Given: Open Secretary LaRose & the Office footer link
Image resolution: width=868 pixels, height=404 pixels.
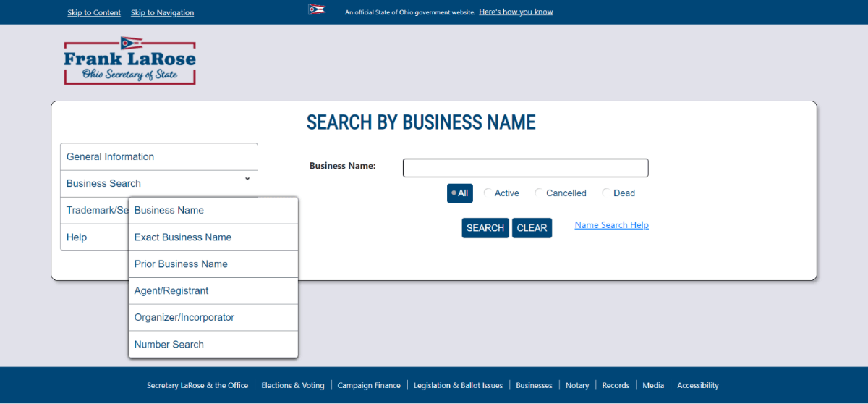Looking at the screenshot, I should point(197,385).
